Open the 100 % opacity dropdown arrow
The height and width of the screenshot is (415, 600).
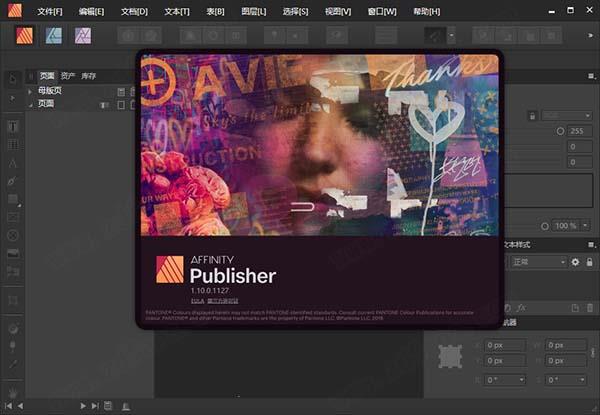(585, 226)
